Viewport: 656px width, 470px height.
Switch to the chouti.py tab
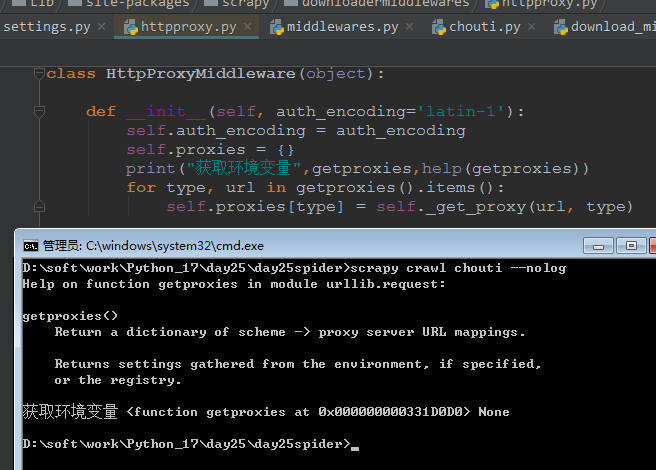click(484, 27)
